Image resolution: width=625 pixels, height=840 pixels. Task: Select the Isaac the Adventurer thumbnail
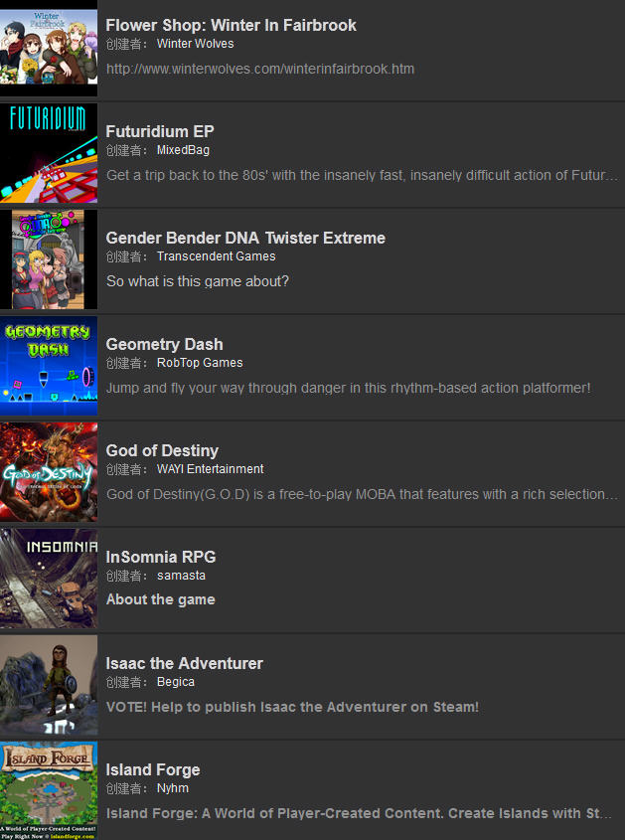pyautogui.click(x=49, y=685)
